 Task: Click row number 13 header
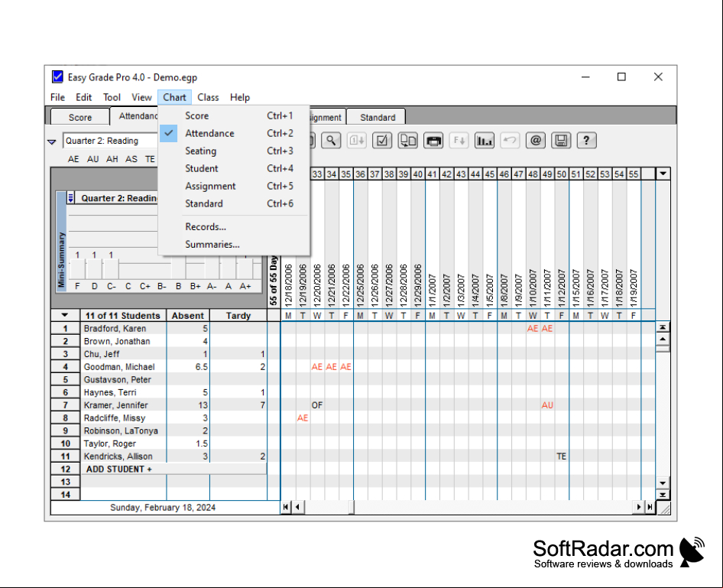[66, 482]
